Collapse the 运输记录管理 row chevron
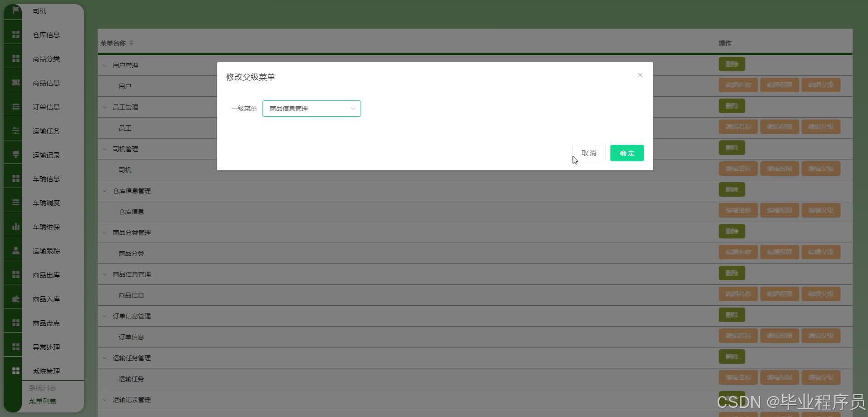The width and height of the screenshot is (868, 417). tap(104, 400)
